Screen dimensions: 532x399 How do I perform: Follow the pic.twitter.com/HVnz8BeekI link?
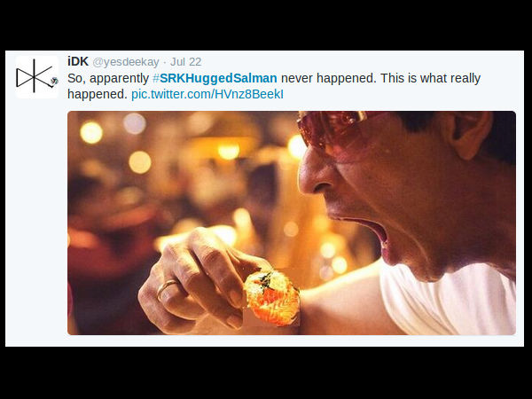tap(207, 93)
